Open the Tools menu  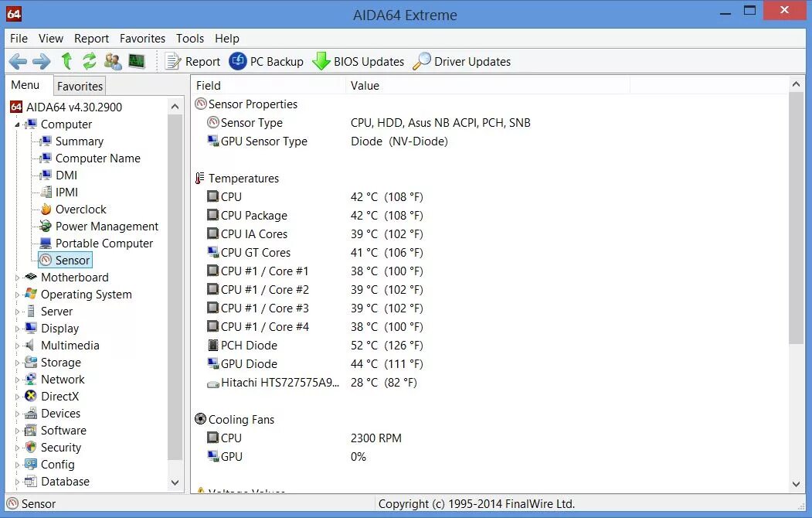[x=190, y=39]
